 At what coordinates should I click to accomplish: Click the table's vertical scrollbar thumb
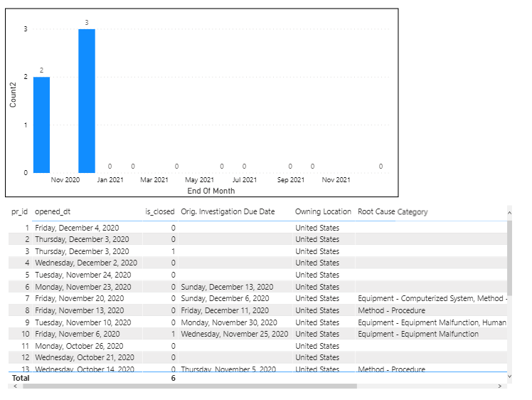tap(510, 258)
